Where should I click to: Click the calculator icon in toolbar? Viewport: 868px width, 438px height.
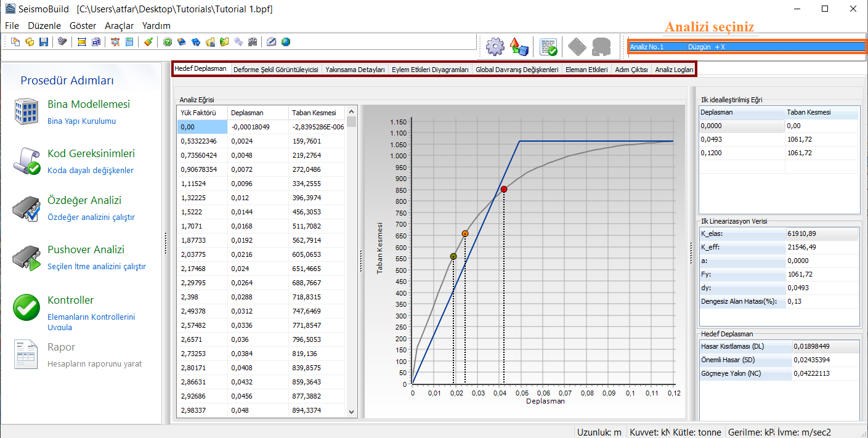coord(129,42)
